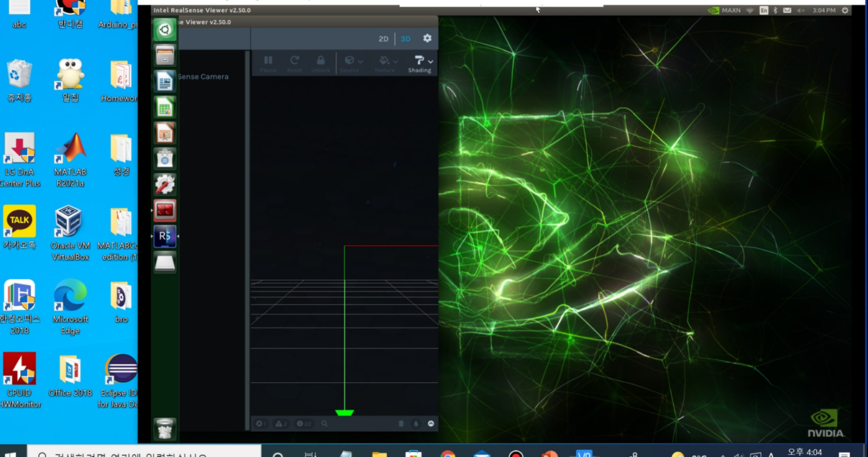This screenshot has width=868, height=457.
Task: Switch the viewer to 2D mode
Action: click(x=383, y=39)
